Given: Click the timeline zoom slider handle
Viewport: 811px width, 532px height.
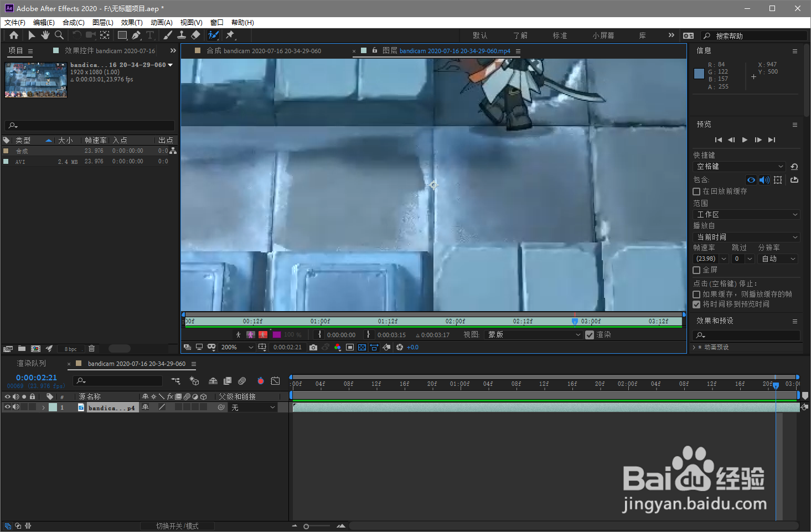Looking at the screenshot, I should click(x=306, y=526).
